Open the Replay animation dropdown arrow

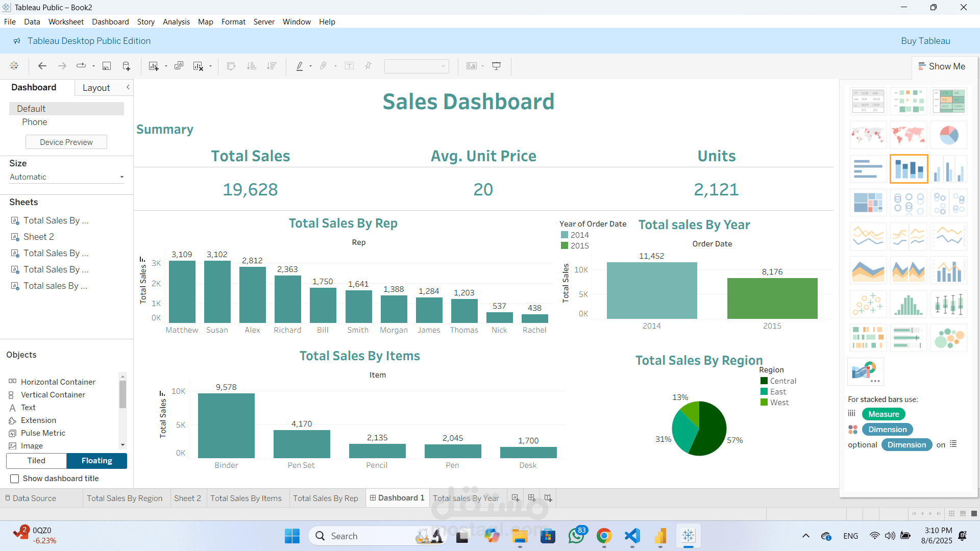pyautogui.click(x=93, y=66)
